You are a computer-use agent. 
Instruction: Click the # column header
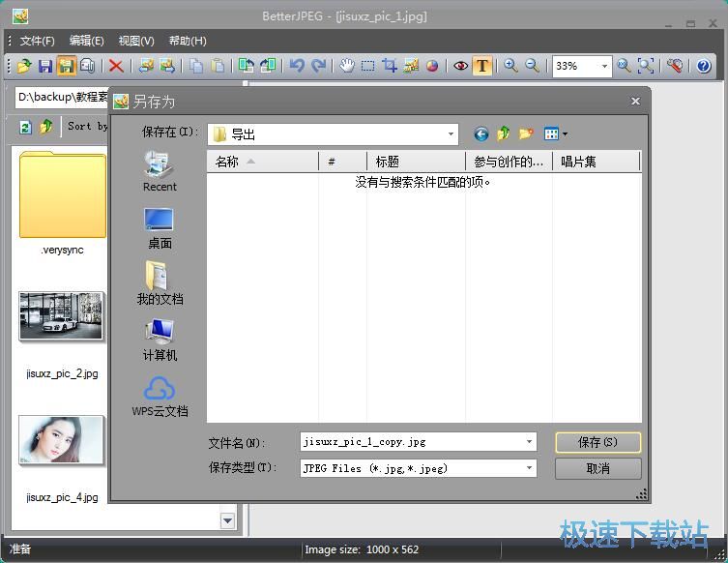pyautogui.click(x=342, y=162)
